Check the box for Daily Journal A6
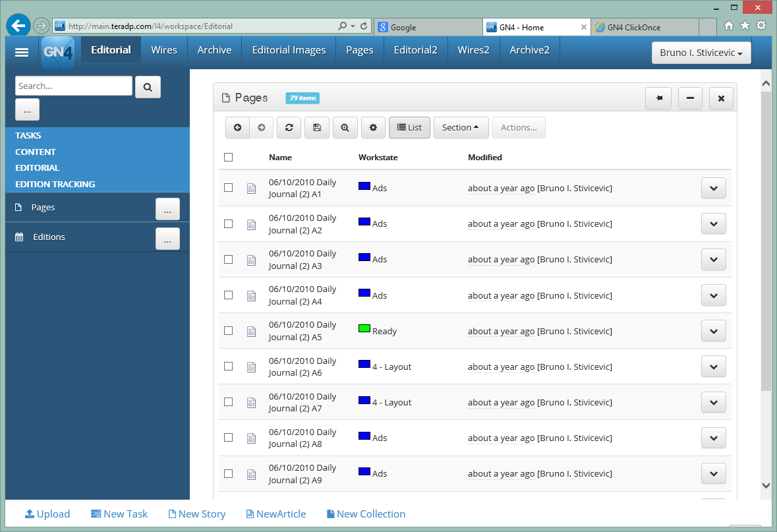 (x=229, y=367)
